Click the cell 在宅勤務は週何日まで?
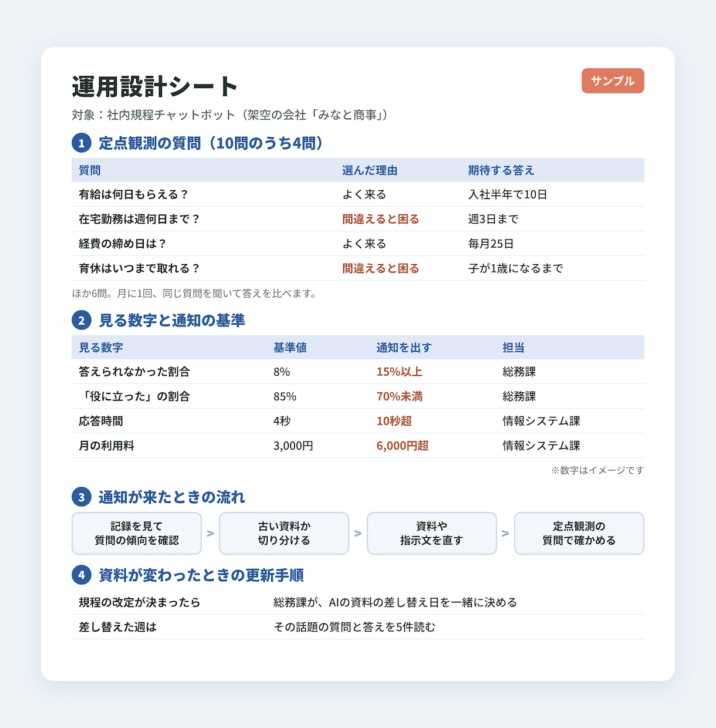This screenshot has height=728, width=716. [140, 219]
